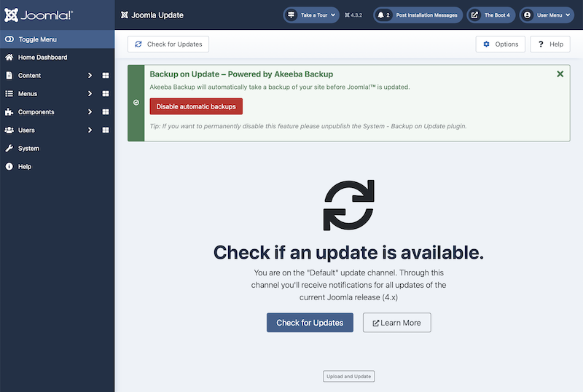The image size is (583, 392).
Task: Open the Take a Tour dropdown
Action: click(311, 15)
